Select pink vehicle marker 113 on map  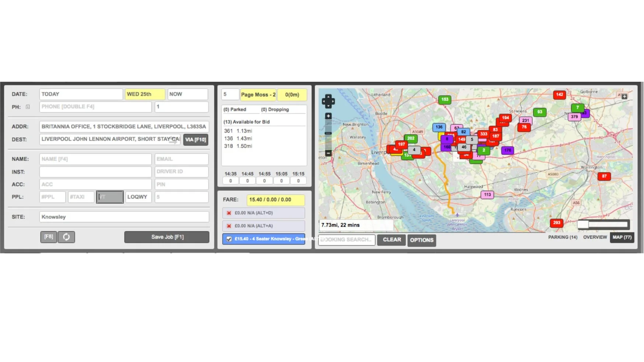click(487, 194)
